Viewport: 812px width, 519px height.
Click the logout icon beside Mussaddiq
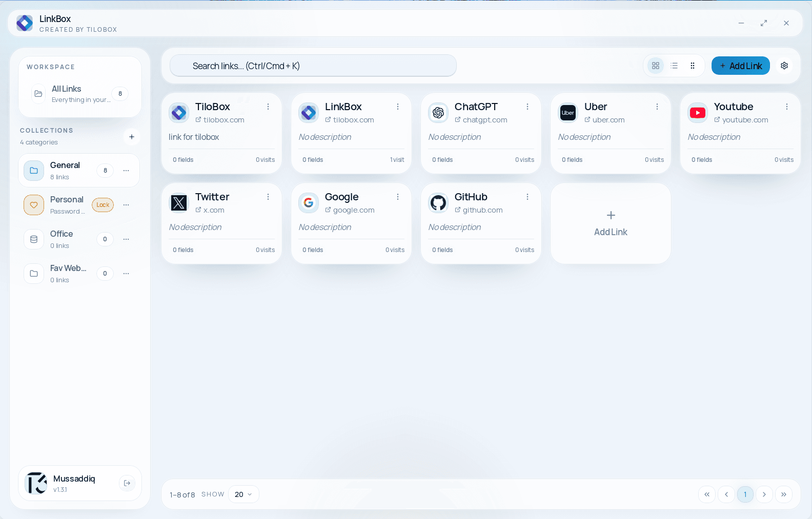coord(127,483)
